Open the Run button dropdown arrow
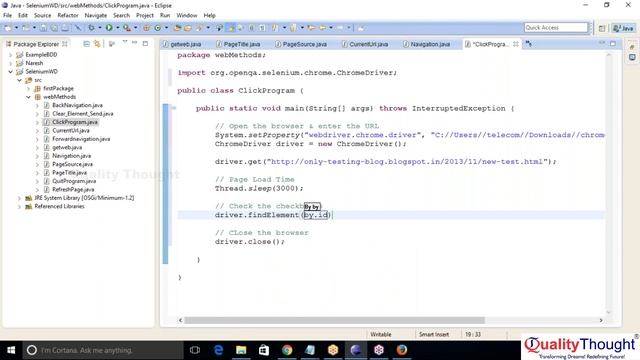 pyautogui.click(x=118, y=28)
